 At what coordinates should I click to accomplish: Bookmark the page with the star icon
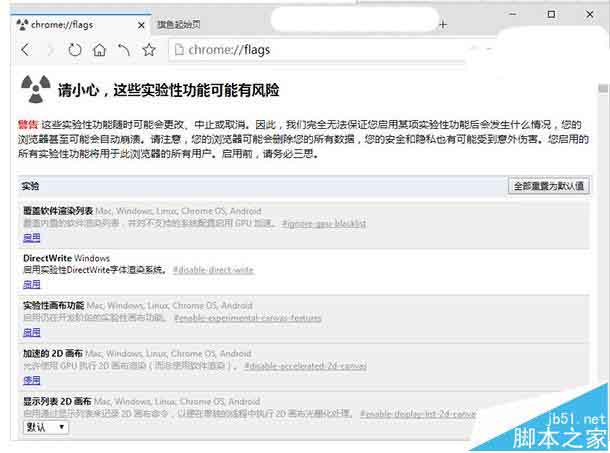[x=149, y=50]
